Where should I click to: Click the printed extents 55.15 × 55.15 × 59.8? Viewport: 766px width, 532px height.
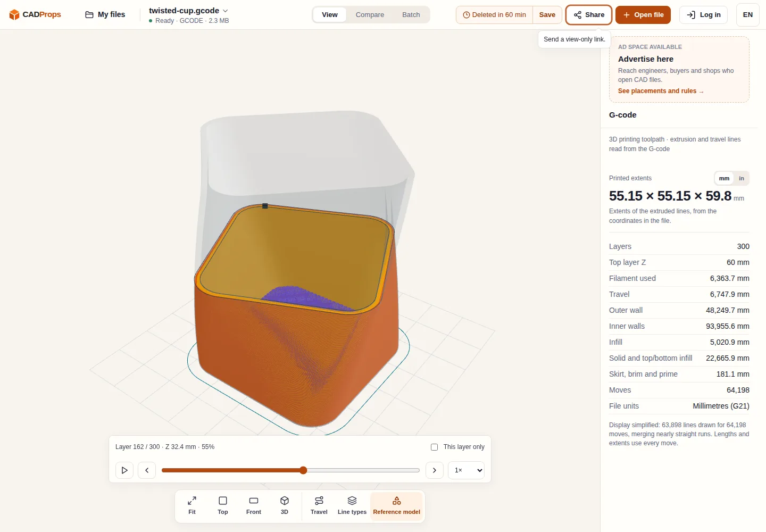(670, 196)
